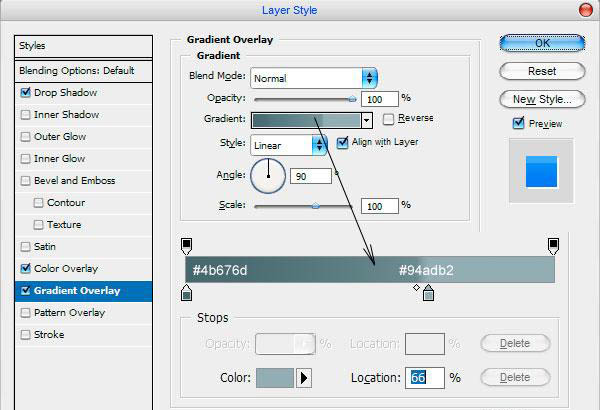Click the stop Color swatch
The width and height of the screenshot is (600, 410).
point(275,378)
